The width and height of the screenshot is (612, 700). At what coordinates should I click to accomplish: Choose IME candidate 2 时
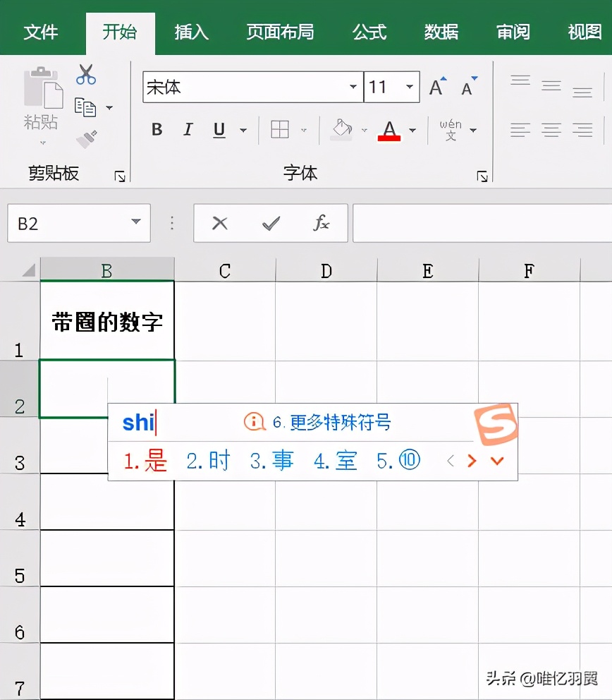(x=209, y=460)
